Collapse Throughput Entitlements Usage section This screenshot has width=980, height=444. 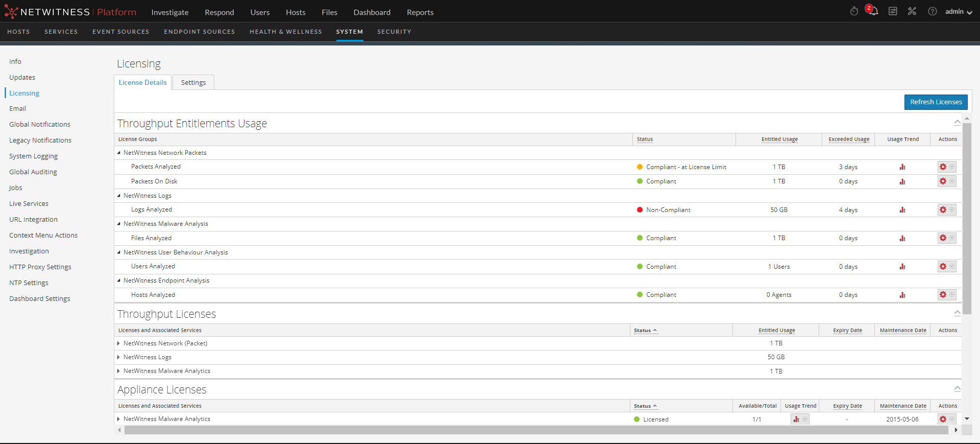click(957, 123)
